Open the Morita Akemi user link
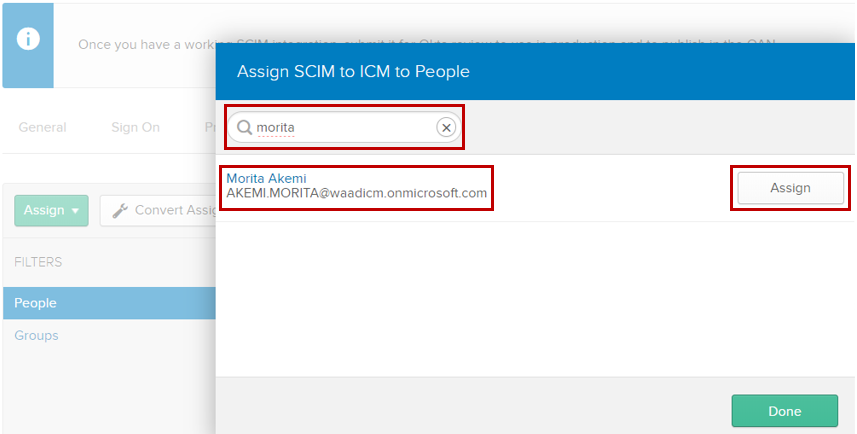 coord(266,178)
